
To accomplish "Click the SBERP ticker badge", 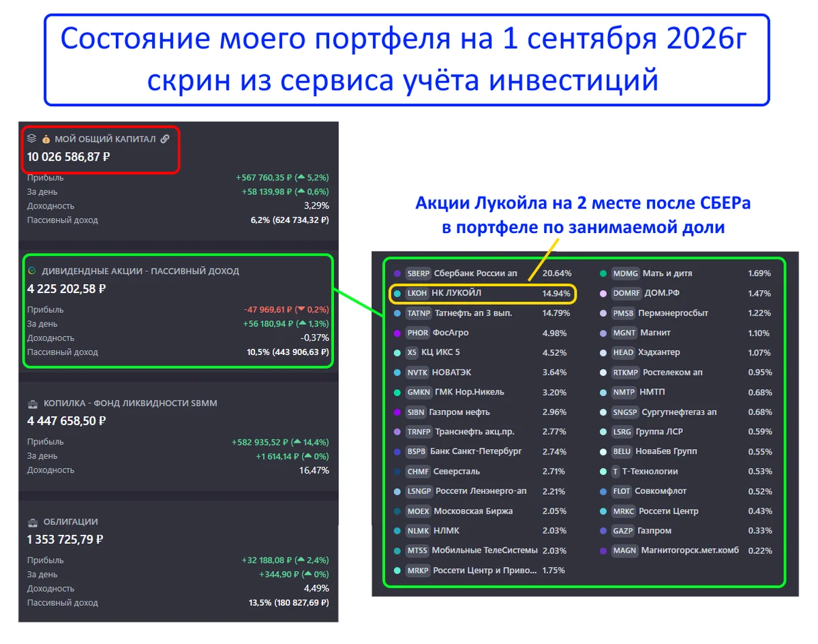I will point(418,273).
